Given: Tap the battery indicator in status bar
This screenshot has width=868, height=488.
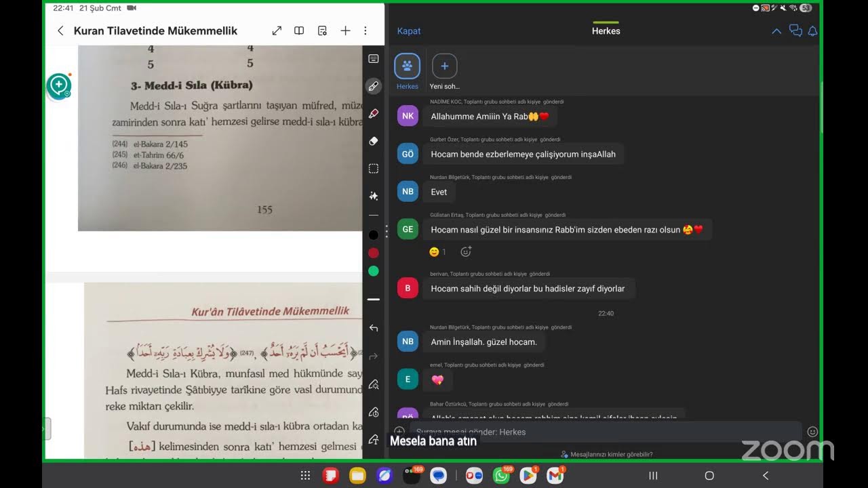Looking at the screenshot, I should click(x=806, y=8).
